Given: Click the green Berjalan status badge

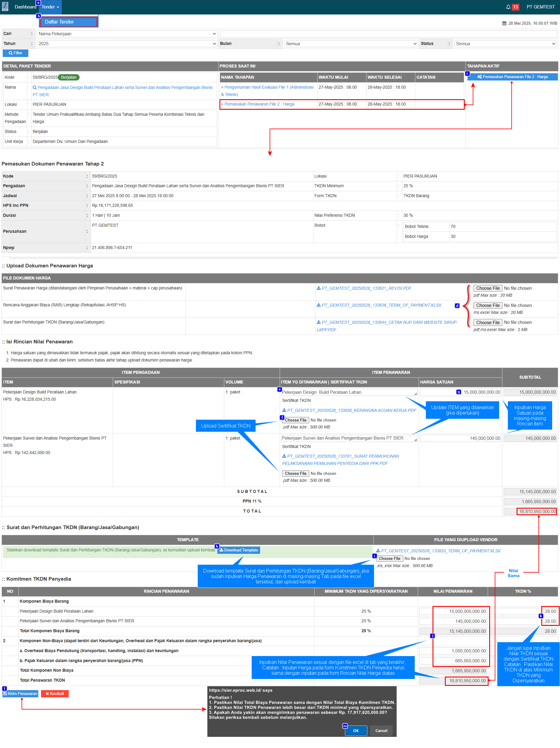Looking at the screenshot, I should 69,77.
